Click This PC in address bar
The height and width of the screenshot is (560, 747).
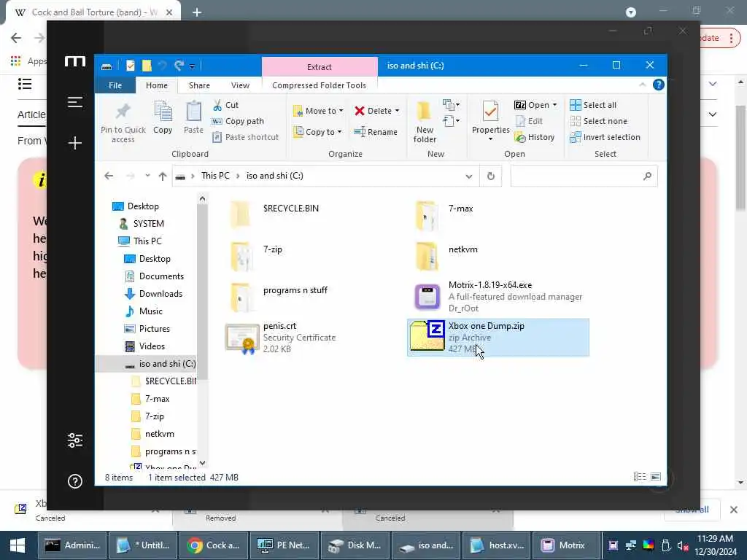point(215,176)
